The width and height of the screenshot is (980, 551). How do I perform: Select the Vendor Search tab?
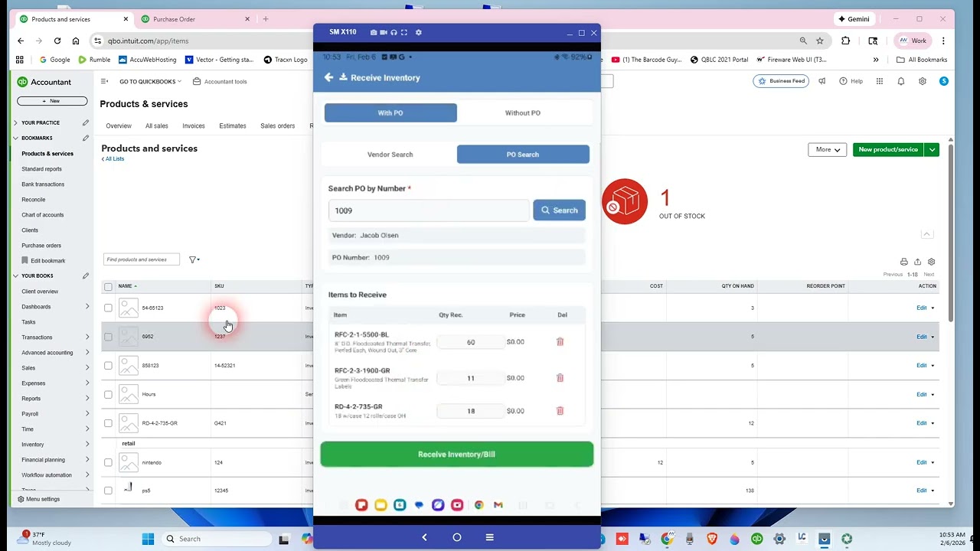pyautogui.click(x=390, y=155)
